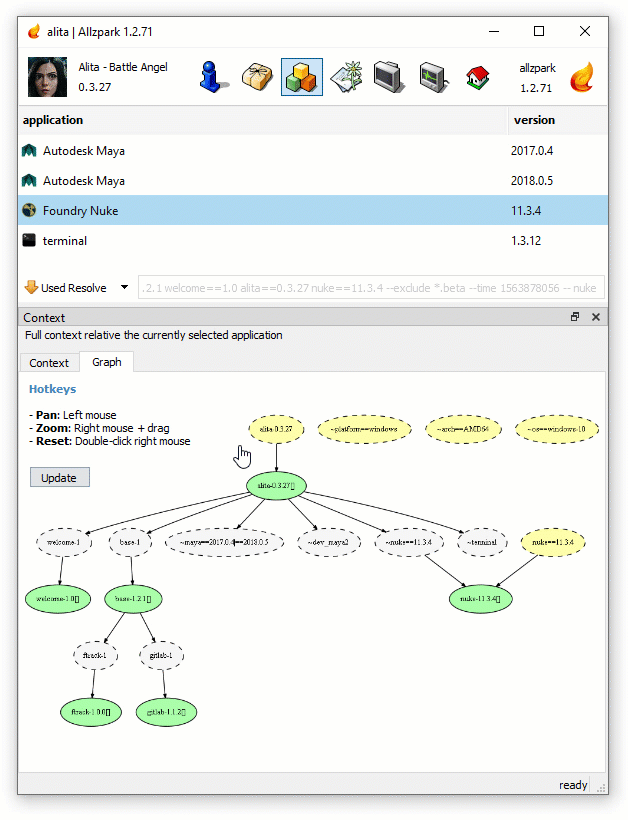The width and height of the screenshot is (628, 820).
Task: Click the float panel icon on Context header
Action: (574, 316)
